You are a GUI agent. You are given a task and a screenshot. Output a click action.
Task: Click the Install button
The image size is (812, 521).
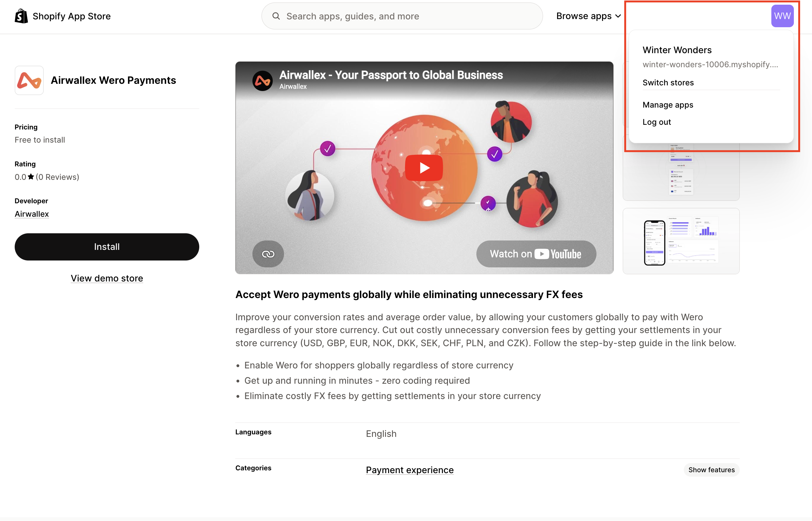point(107,247)
